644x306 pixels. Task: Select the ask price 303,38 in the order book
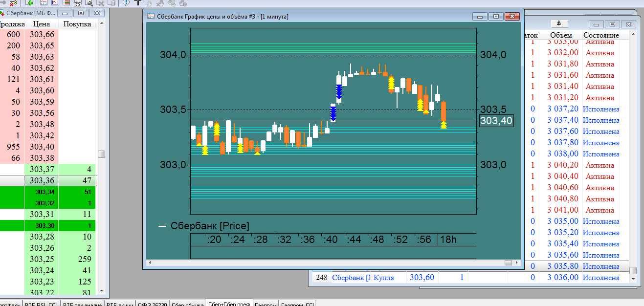point(42,158)
